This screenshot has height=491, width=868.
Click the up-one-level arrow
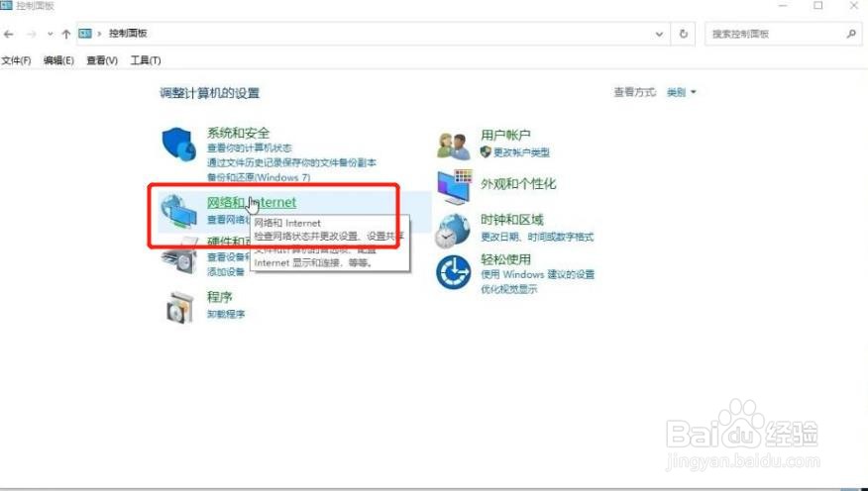pyautogui.click(x=65, y=35)
